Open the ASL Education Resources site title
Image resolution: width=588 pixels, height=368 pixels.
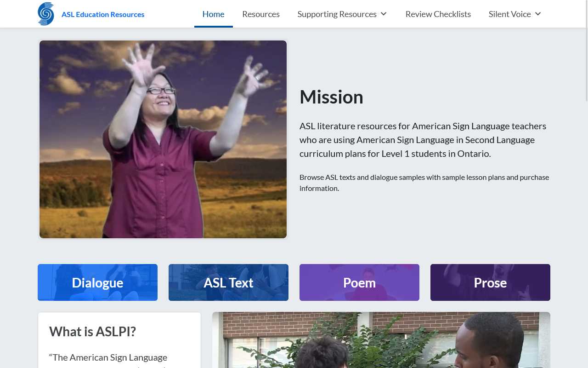(102, 14)
